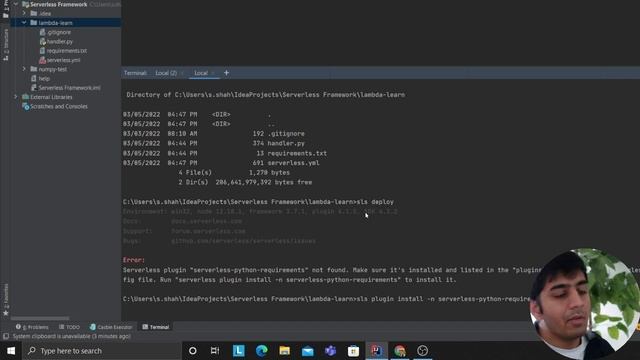Image resolution: width=640 pixels, height=360 pixels.
Task: Open OBS Studio from taskbar
Action: [422, 351]
